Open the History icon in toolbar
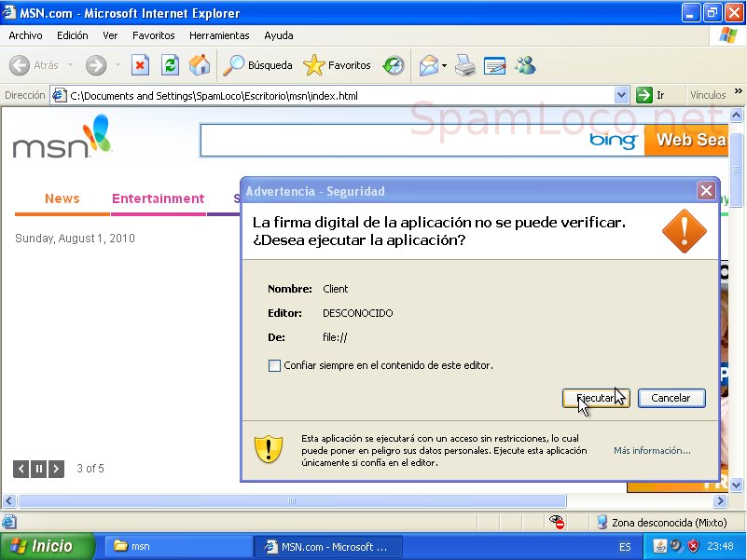 coord(394,65)
